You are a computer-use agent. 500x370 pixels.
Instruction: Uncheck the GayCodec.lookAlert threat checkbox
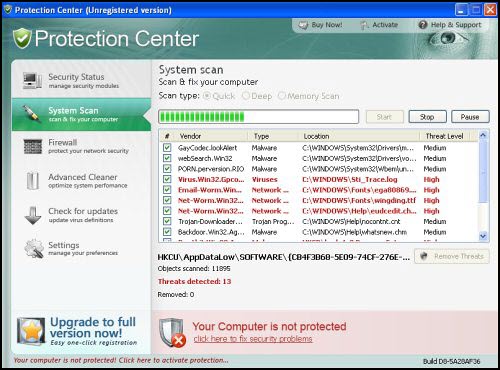point(167,147)
